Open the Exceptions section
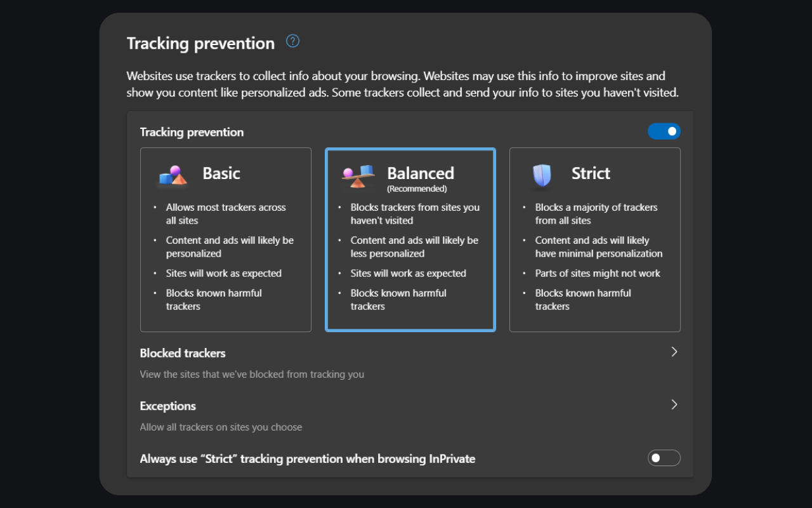This screenshot has width=812, height=508. click(167, 406)
